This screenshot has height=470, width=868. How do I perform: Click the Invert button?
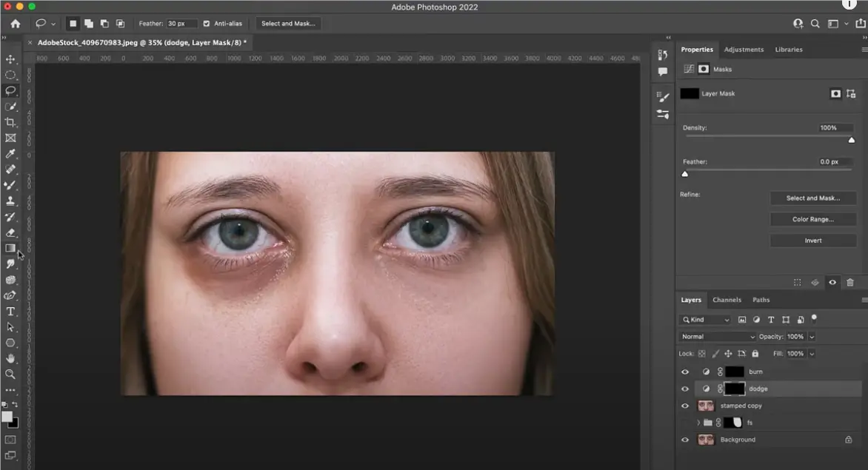pos(812,241)
